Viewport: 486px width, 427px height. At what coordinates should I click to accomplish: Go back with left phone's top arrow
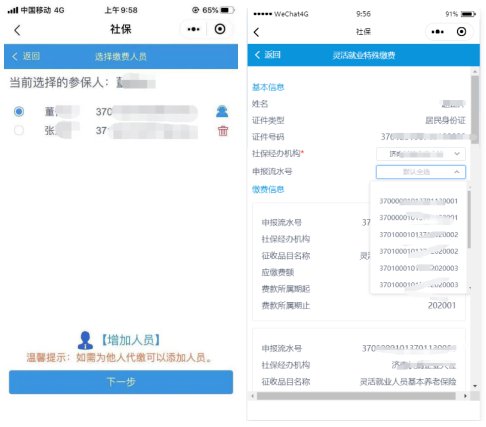(17, 30)
